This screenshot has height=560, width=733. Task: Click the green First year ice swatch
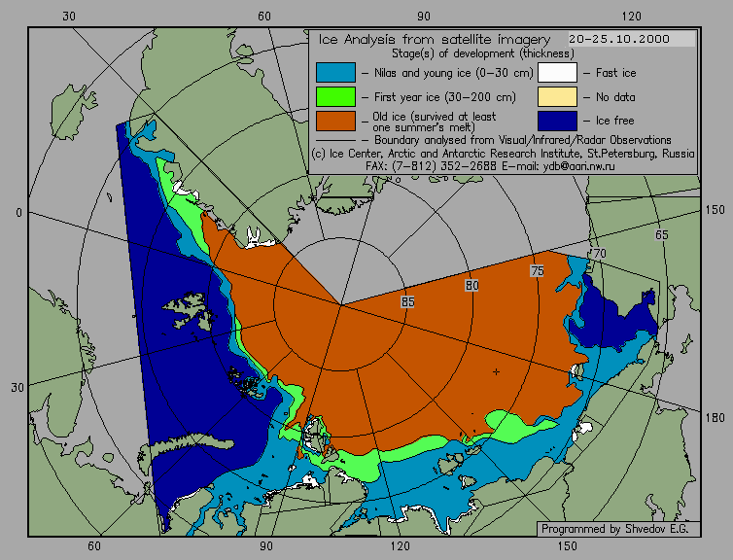[335, 97]
